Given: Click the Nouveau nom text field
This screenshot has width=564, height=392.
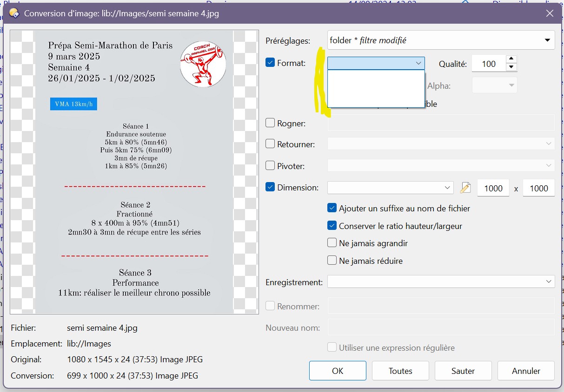Looking at the screenshot, I should [x=441, y=327].
